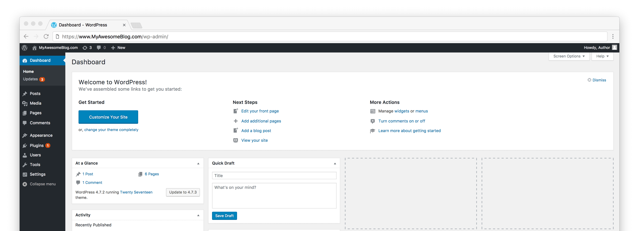The width and height of the screenshot is (644, 231).
Task: Open the Posts menu
Action: point(35,94)
